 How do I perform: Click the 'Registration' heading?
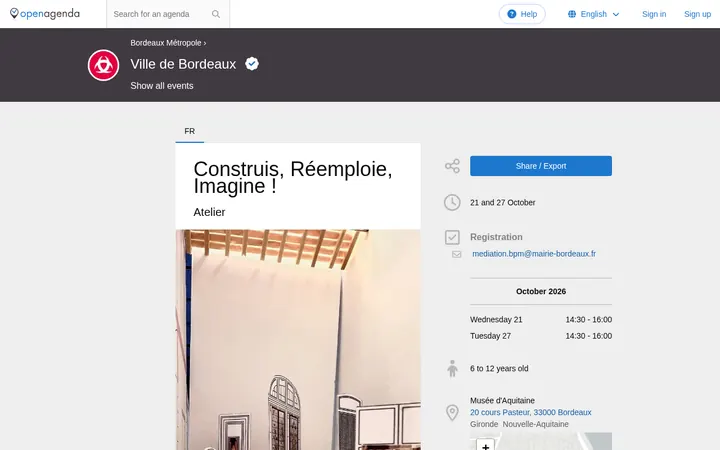coord(496,237)
